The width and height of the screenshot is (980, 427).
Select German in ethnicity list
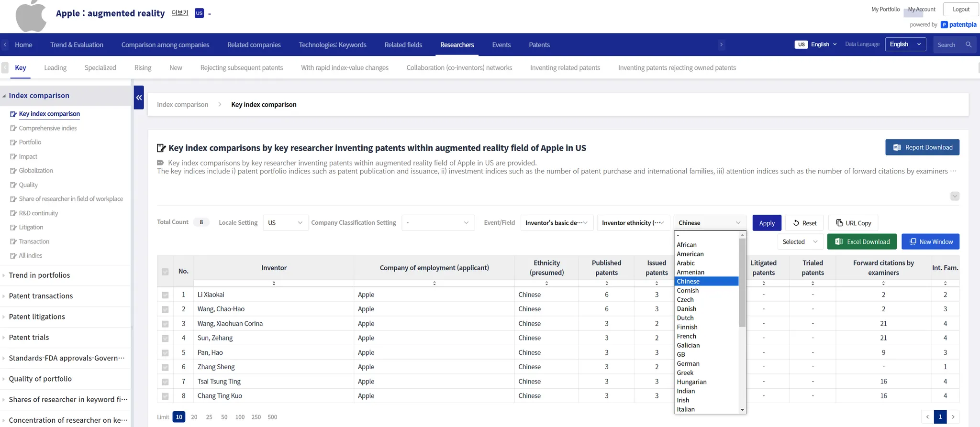688,363
